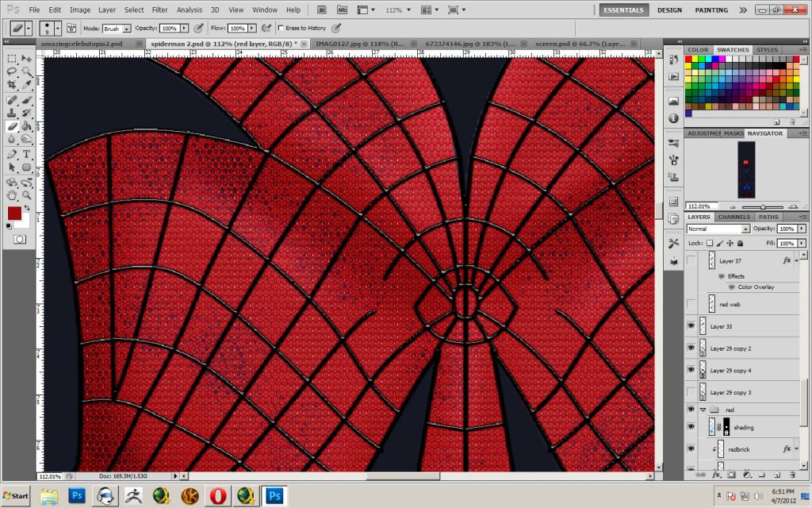
Task: Select the Healing Brush tool
Action: pos(11,100)
